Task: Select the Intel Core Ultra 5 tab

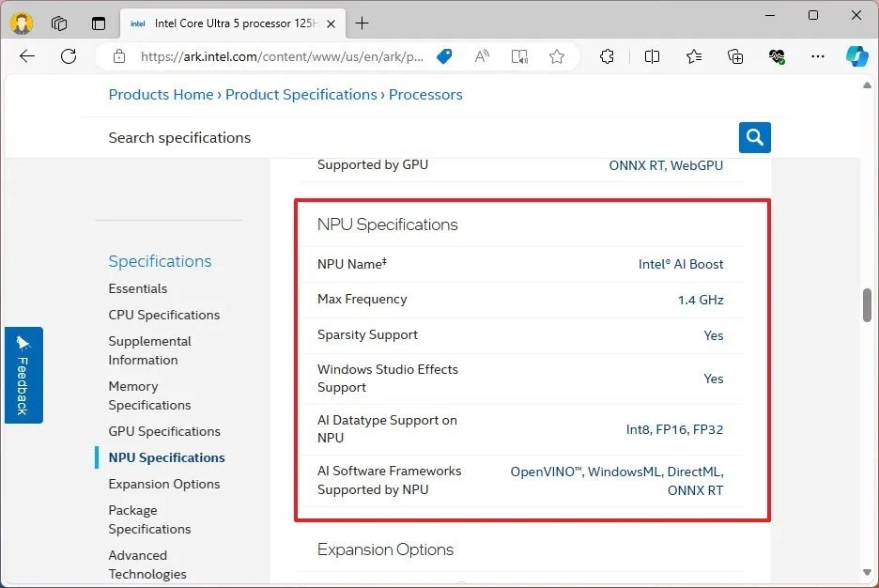Action: [x=233, y=23]
